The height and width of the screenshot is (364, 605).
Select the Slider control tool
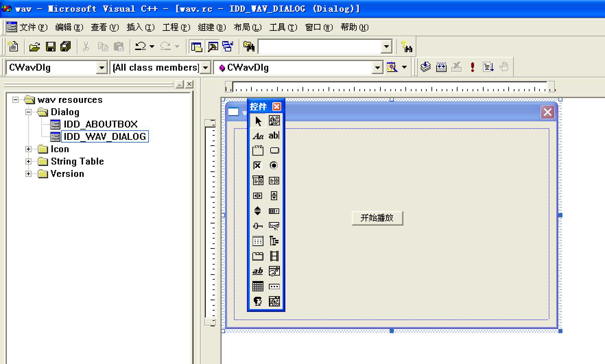tap(258, 226)
